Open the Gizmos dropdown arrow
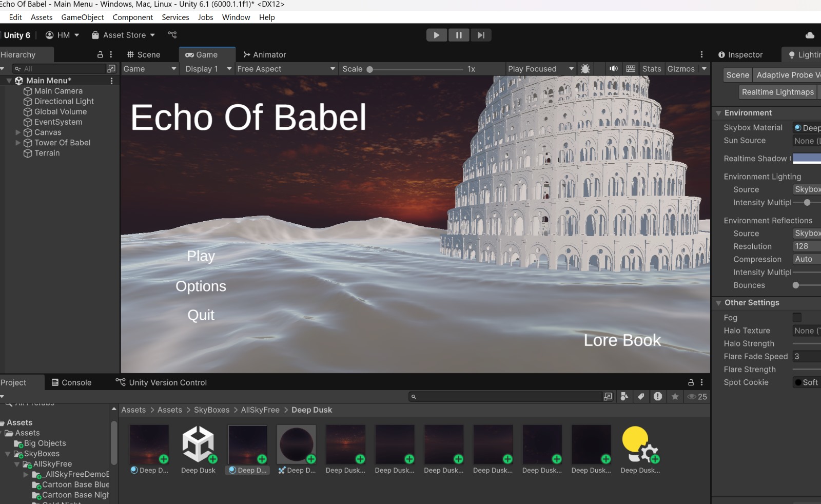The image size is (821, 504). click(704, 69)
